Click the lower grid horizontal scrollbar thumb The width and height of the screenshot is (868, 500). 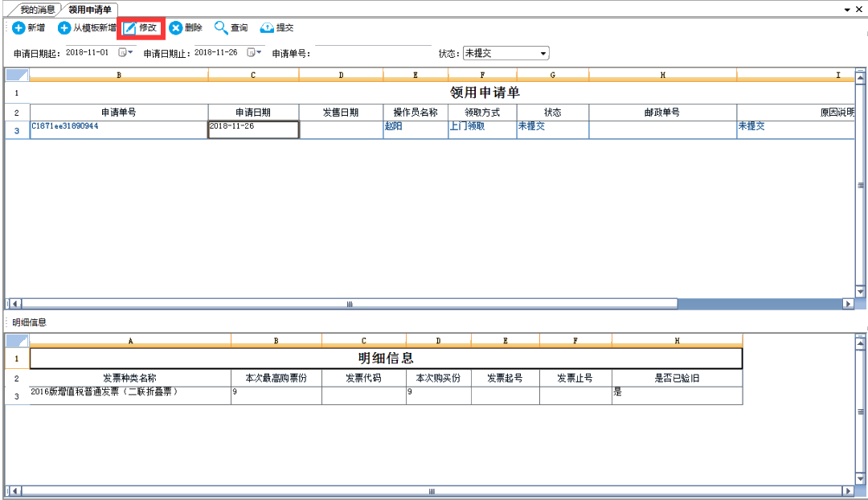pyautogui.click(x=432, y=490)
